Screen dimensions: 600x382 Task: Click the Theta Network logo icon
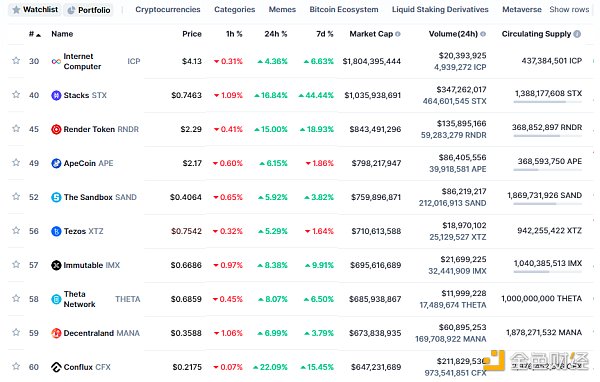click(x=56, y=299)
